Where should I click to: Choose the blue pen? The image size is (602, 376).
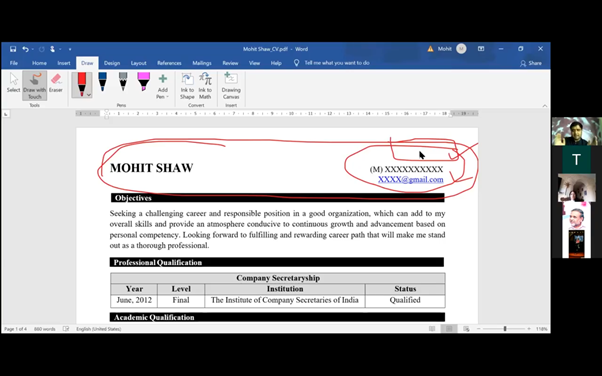pyautogui.click(x=102, y=82)
